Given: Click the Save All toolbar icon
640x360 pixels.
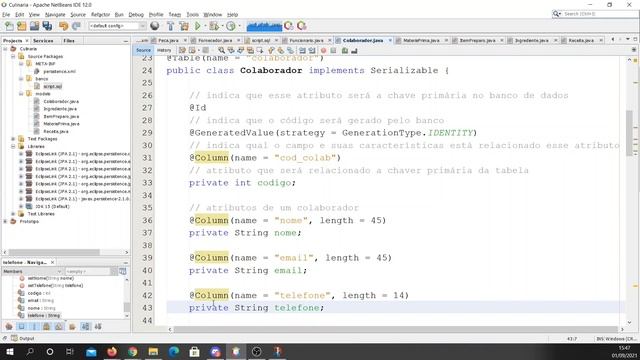Looking at the screenshot, I should tap(47, 26).
